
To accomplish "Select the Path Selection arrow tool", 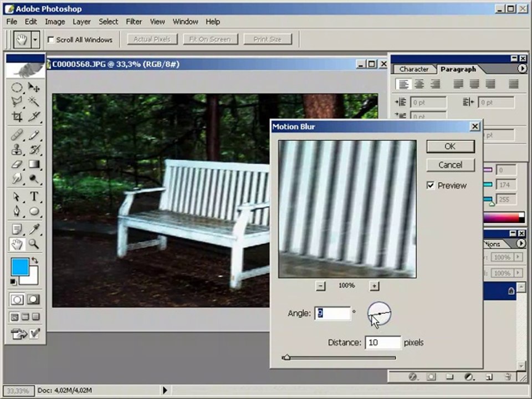I will 17,197.
